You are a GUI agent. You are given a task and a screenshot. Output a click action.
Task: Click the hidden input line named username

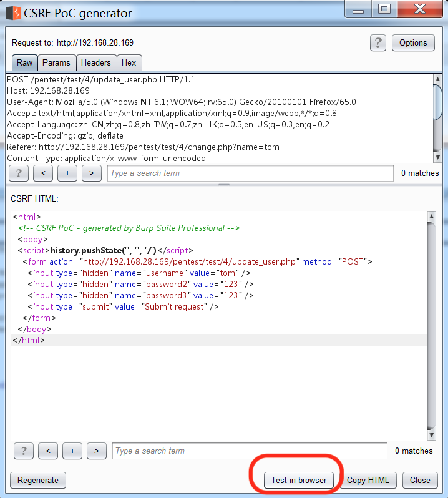(x=139, y=273)
